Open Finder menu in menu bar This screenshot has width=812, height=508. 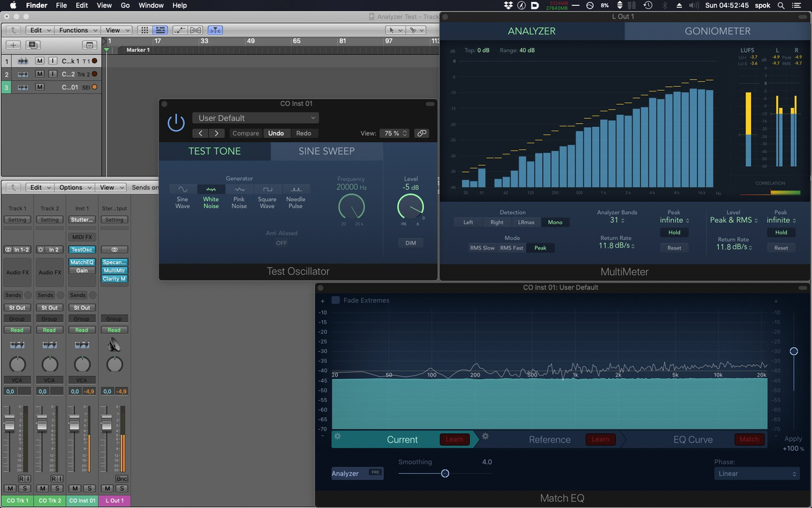click(37, 5)
